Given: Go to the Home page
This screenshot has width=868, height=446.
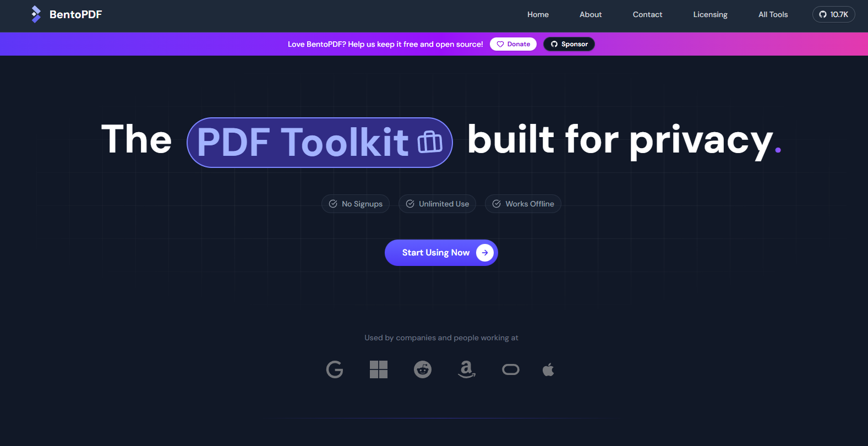Looking at the screenshot, I should 538,14.
